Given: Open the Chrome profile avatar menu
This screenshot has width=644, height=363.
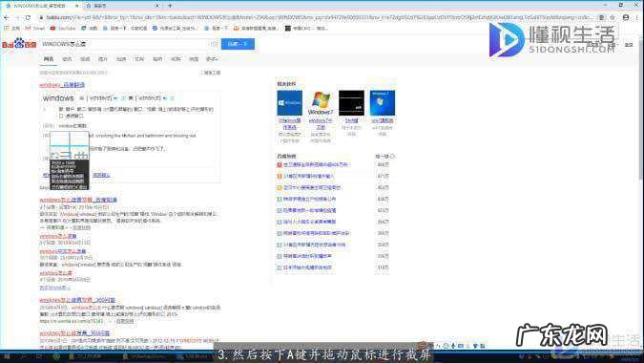Looking at the screenshot, I should 626,18.
